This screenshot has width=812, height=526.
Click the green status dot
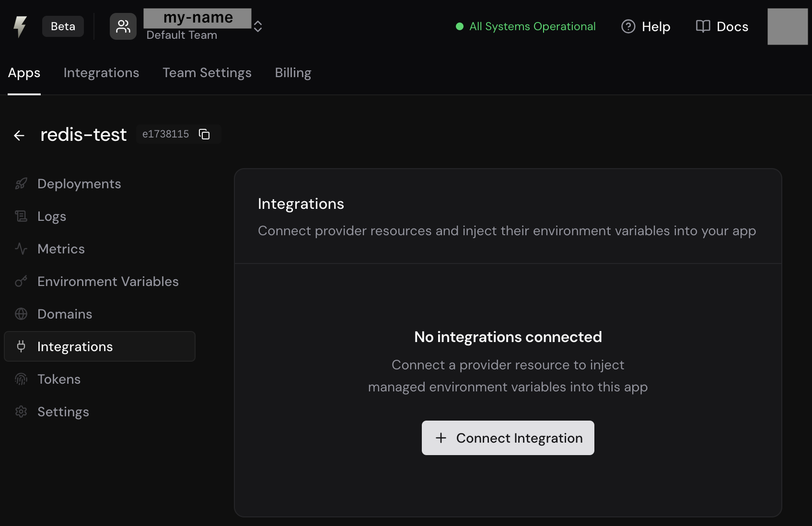tap(460, 26)
